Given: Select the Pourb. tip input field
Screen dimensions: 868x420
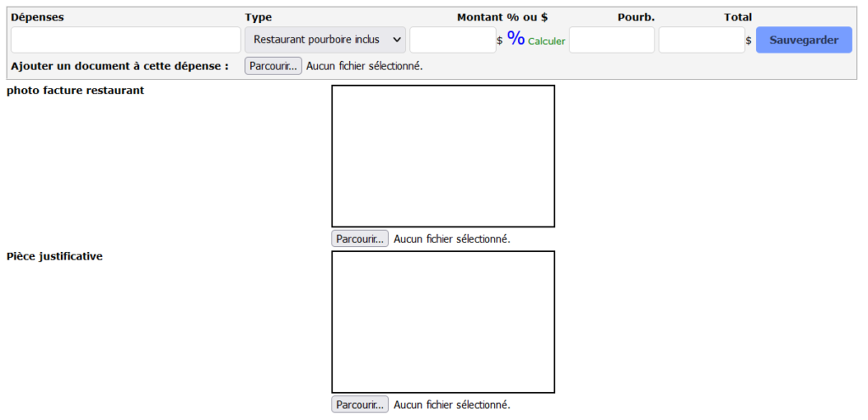Looking at the screenshot, I should [x=611, y=40].
